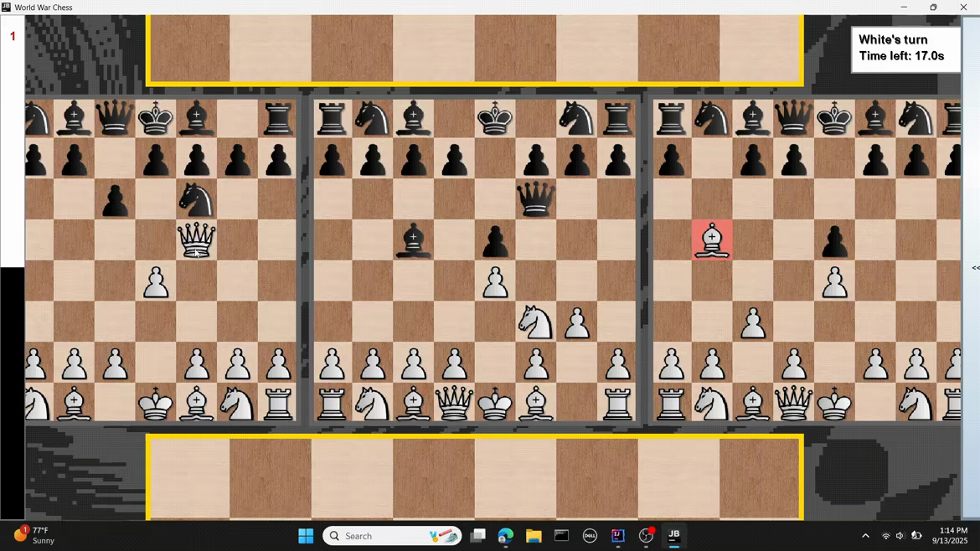The width and height of the screenshot is (980, 551).
Task: Open the Dell app in the taskbar
Action: click(x=590, y=536)
